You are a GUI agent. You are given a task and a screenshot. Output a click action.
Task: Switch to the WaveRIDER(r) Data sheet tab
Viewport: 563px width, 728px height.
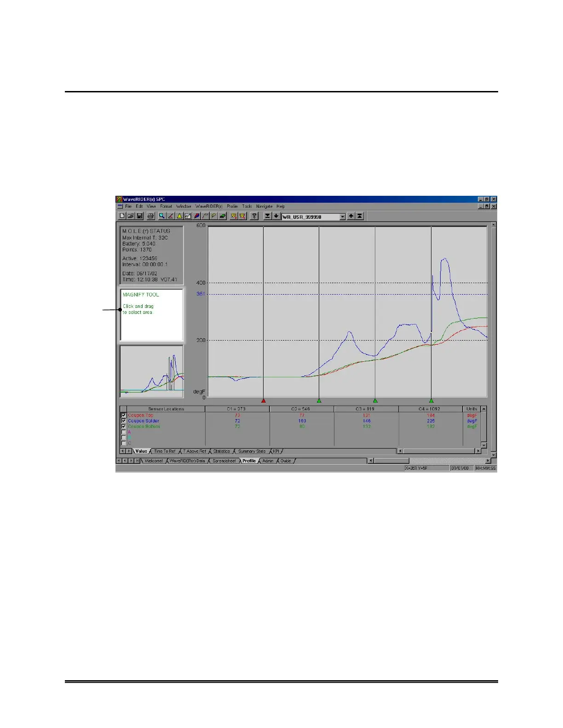coord(187,461)
